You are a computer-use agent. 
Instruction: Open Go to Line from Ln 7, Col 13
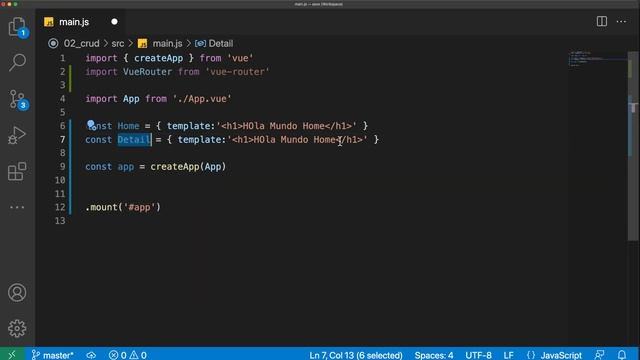click(x=356, y=355)
